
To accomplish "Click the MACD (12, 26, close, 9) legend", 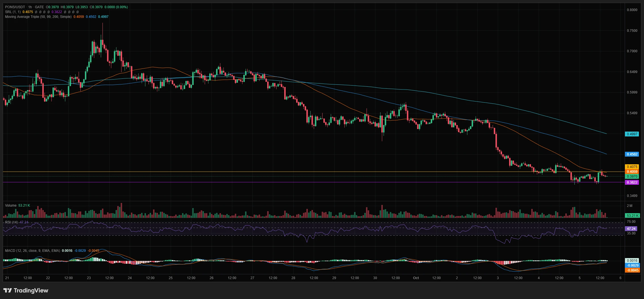I will (33, 251).
